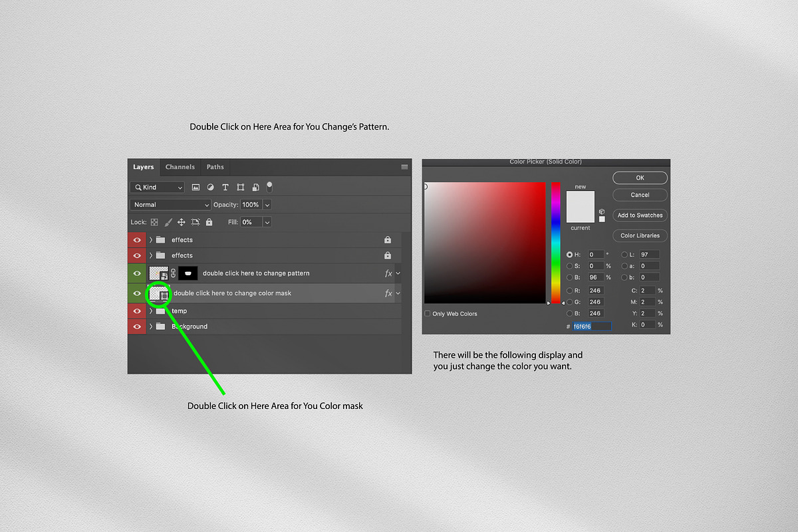Select the S saturation radio button
This screenshot has height=532, width=798.
570,266
